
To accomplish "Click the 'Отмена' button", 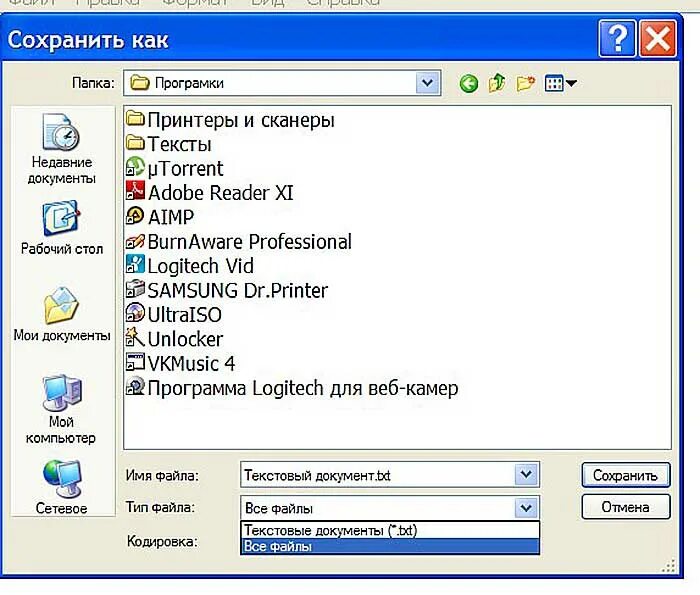I will 625,507.
